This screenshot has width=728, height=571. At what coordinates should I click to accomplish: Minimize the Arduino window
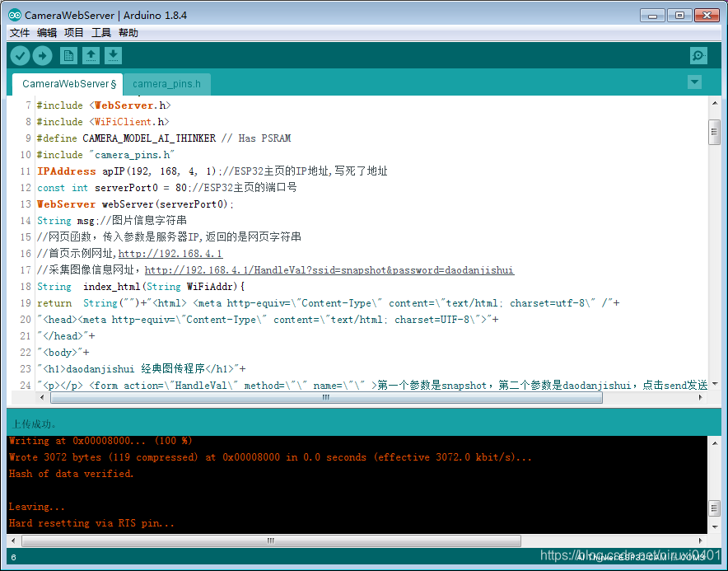click(x=652, y=16)
